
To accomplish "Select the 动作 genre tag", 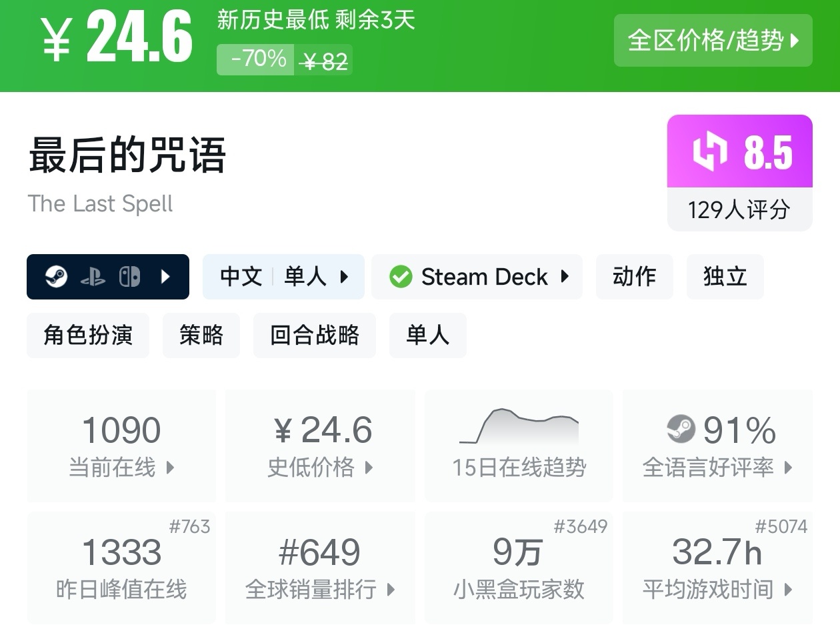I will click(x=634, y=276).
